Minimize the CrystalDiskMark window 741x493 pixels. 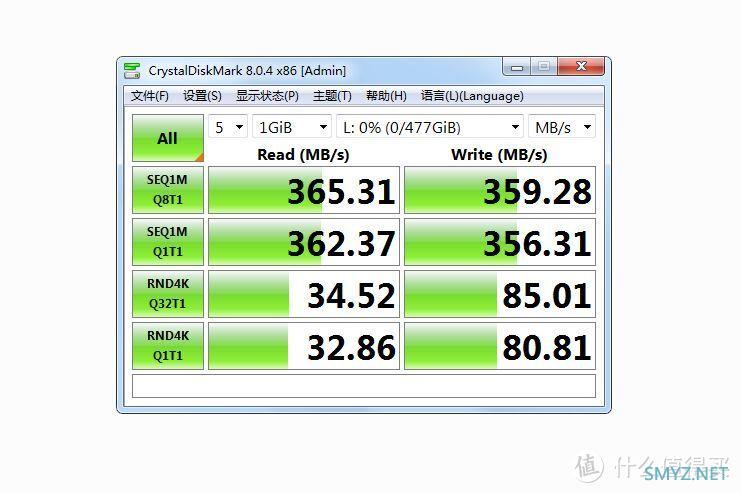517,67
